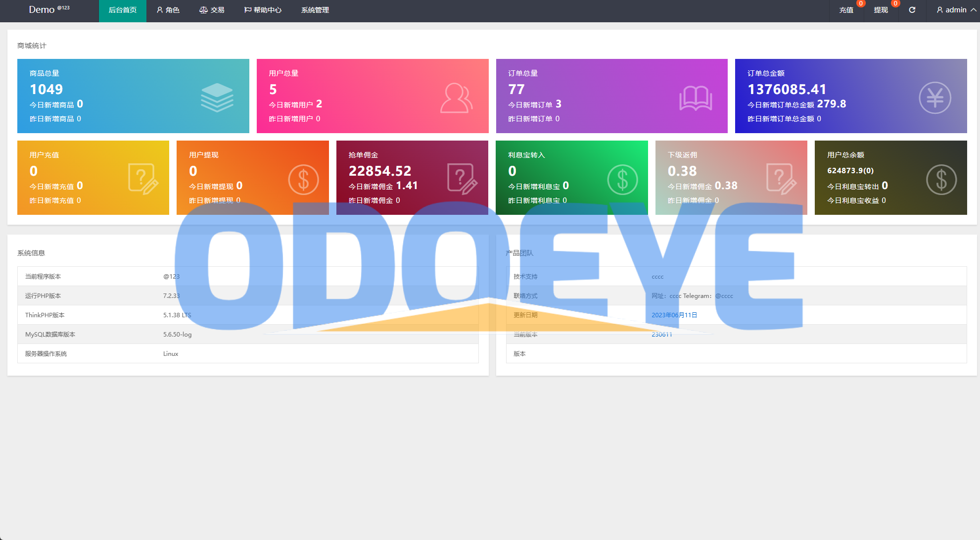Viewport: 980px width, 540px height.
Task: Click the yen circle icon on 订单总金额 card
Action: 934,98
